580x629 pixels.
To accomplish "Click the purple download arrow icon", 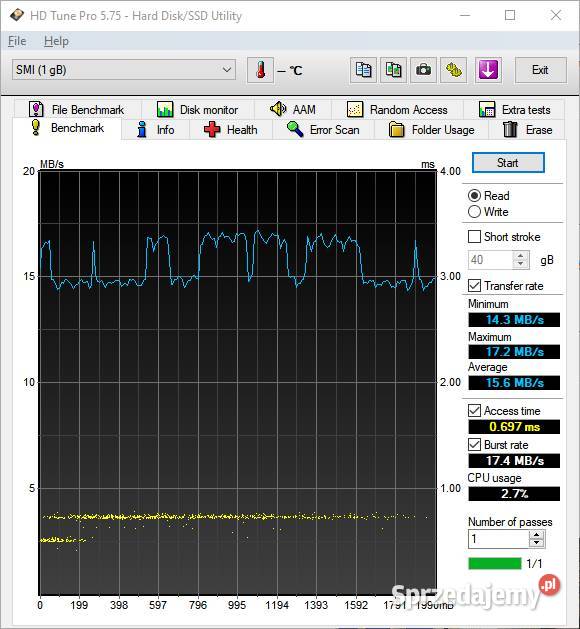I will point(488,70).
